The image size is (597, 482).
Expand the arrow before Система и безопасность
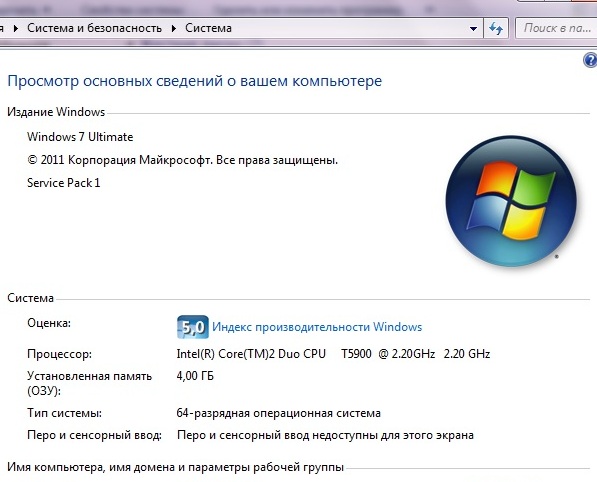[16, 28]
